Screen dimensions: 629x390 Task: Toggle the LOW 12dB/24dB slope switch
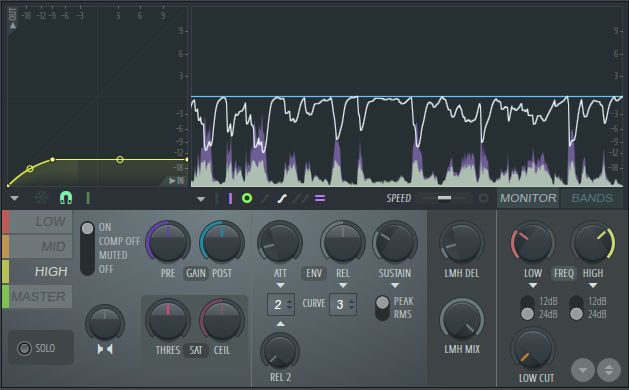coord(527,308)
